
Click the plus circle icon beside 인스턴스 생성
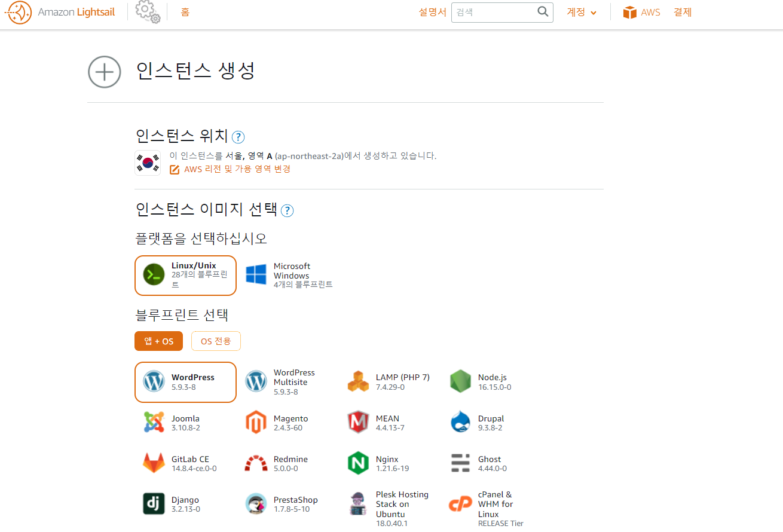point(105,72)
